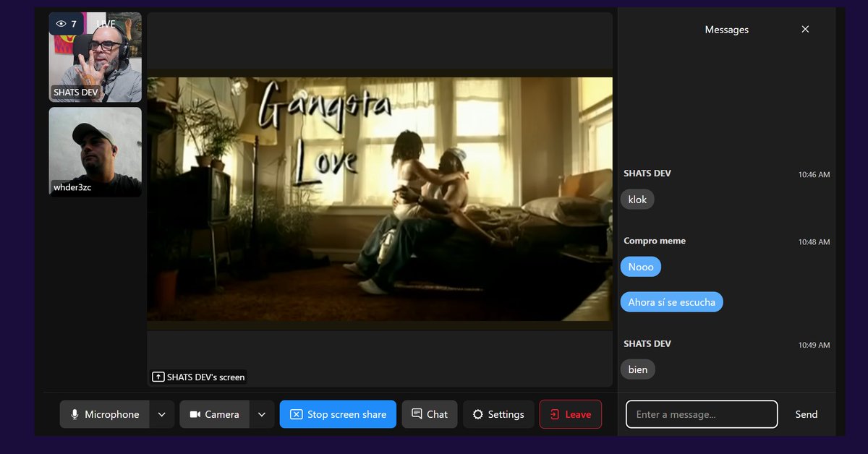The image size is (868, 454).
Task: Click the 10:49 AM timestamp
Action: tap(814, 346)
